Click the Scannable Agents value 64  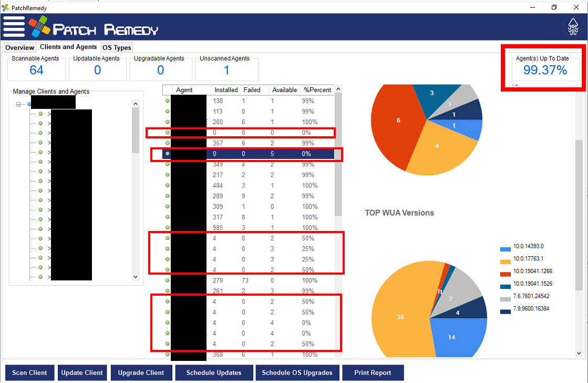tap(36, 70)
